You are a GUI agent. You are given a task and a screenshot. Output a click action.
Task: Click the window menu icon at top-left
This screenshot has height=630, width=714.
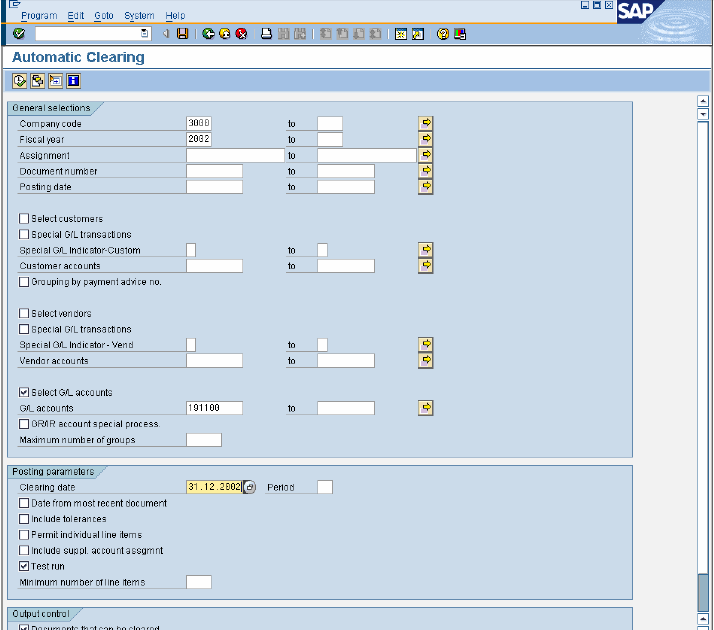(15, 4)
